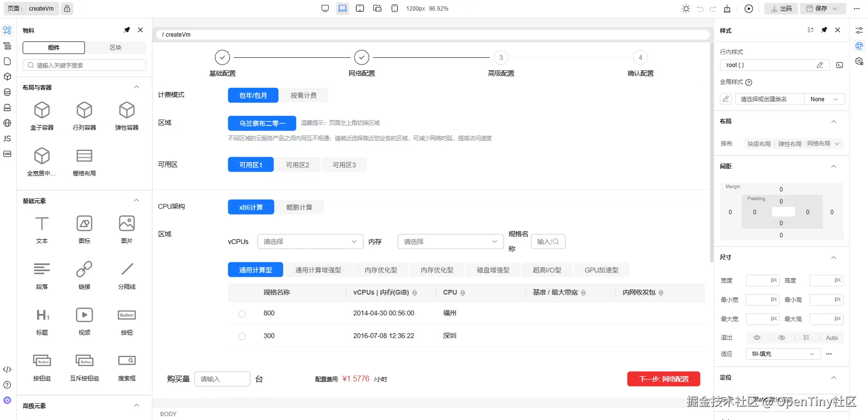Screen dimensions: 868x420
Task: Open the i18n globe icon in left rail
Action: [7, 123]
